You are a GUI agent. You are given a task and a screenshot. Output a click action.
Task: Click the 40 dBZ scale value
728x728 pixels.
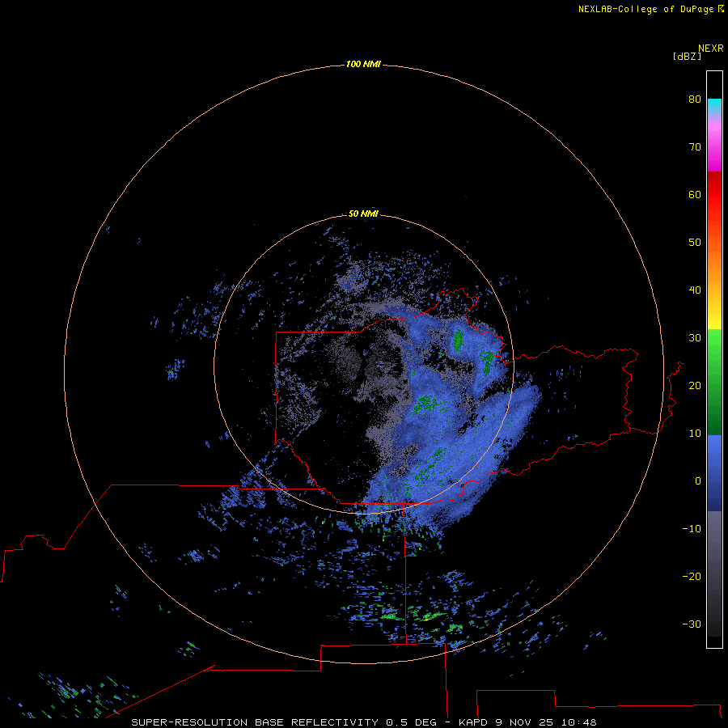pos(695,290)
